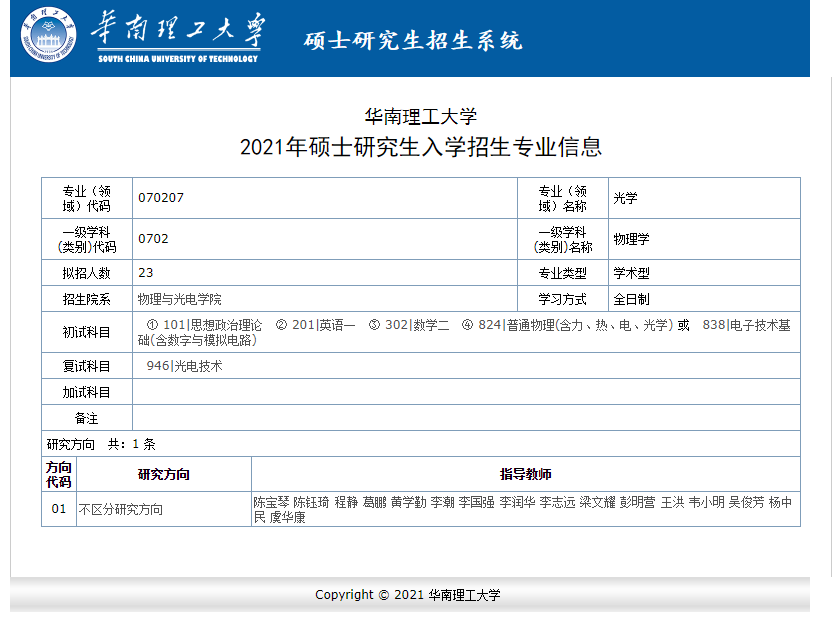
Task: Click the exam subject 201|英语一
Action: click(323, 325)
